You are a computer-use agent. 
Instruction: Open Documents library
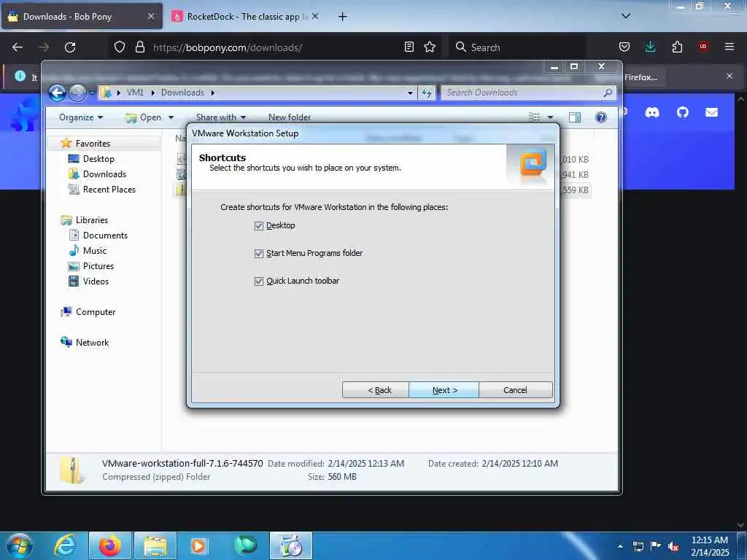click(105, 236)
